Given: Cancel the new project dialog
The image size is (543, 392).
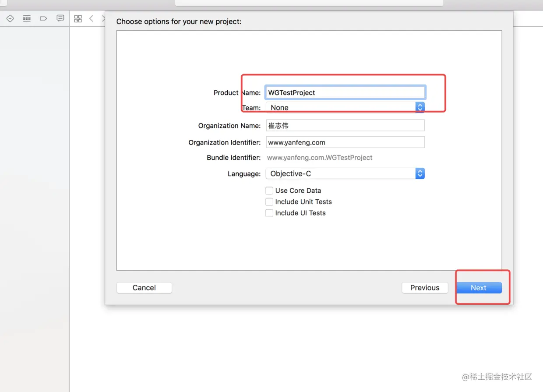Looking at the screenshot, I should tap(144, 288).
